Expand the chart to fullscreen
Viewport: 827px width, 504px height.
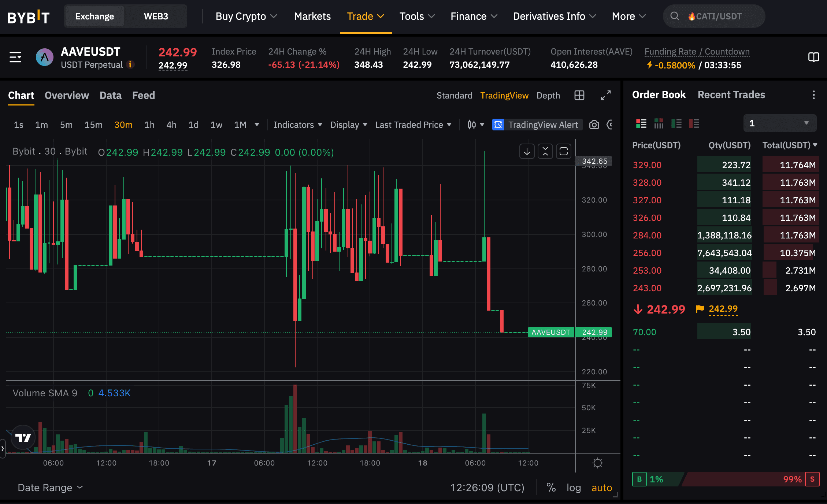(606, 95)
